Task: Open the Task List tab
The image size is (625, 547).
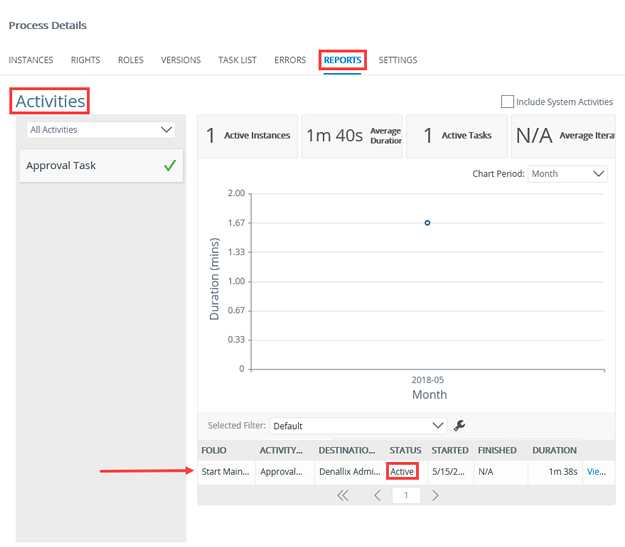Action: point(237,60)
